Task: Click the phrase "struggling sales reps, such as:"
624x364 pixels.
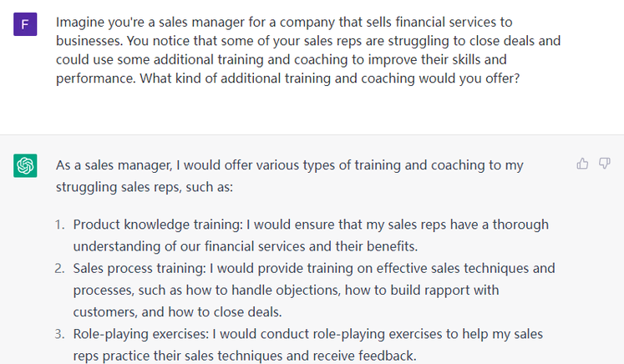Action: tap(145, 187)
